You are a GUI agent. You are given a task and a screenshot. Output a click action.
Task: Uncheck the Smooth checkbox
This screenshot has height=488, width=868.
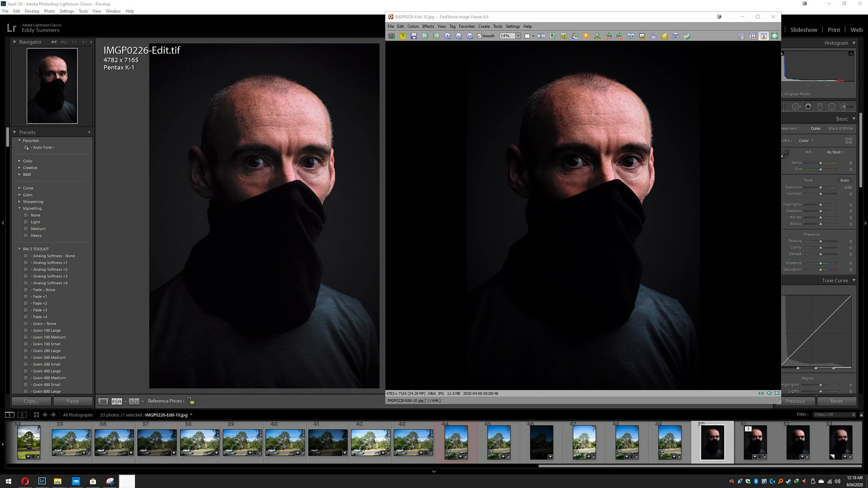(x=480, y=36)
